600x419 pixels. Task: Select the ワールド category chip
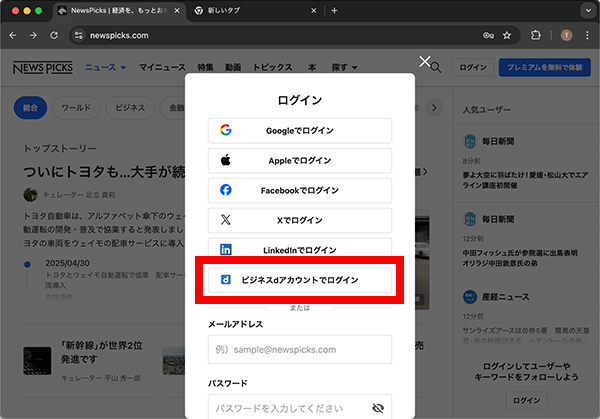tap(76, 108)
